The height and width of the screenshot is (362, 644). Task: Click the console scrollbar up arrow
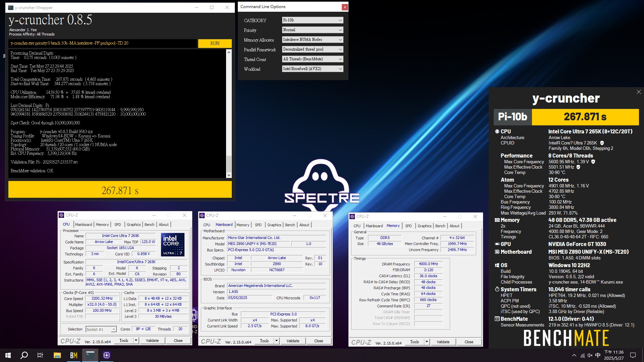point(229,52)
